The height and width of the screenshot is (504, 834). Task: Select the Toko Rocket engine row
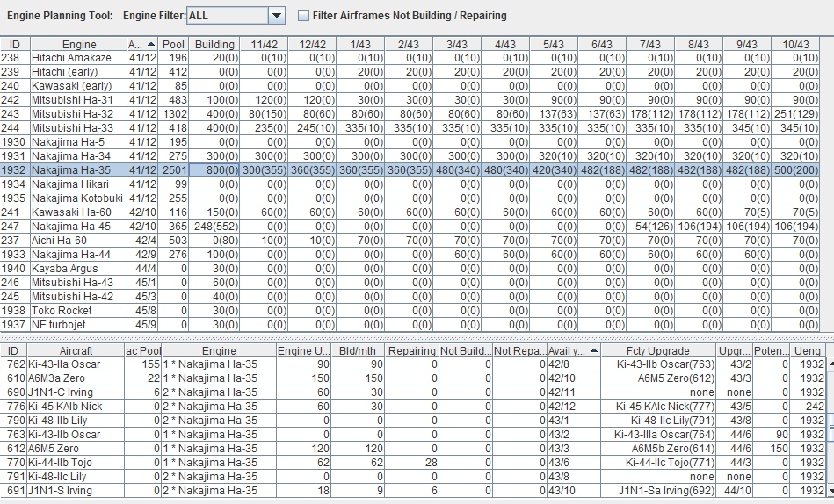tap(410, 311)
